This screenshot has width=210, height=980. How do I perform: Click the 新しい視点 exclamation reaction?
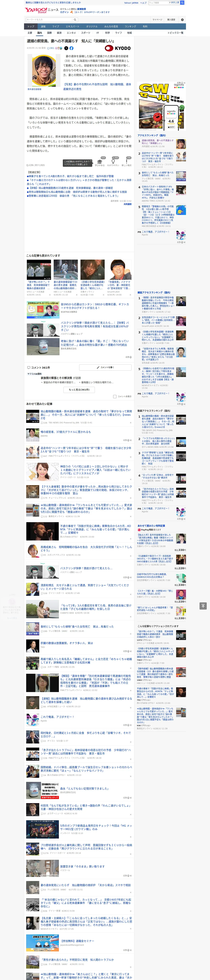[x=127, y=162]
